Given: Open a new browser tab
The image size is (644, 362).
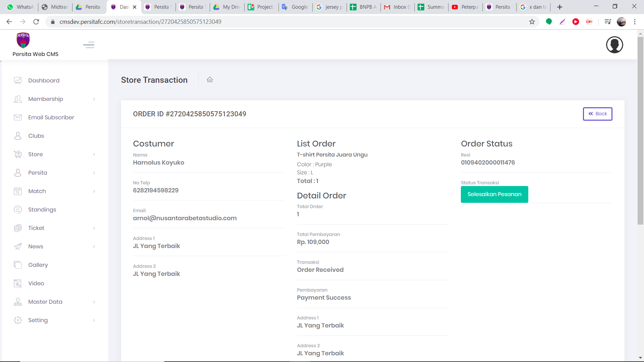Looking at the screenshot, I should (x=559, y=7).
